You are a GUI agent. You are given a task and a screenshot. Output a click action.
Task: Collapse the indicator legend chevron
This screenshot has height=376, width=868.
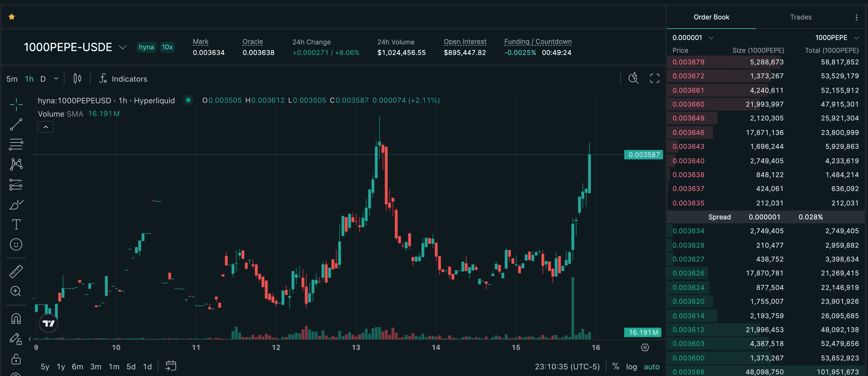point(46,127)
